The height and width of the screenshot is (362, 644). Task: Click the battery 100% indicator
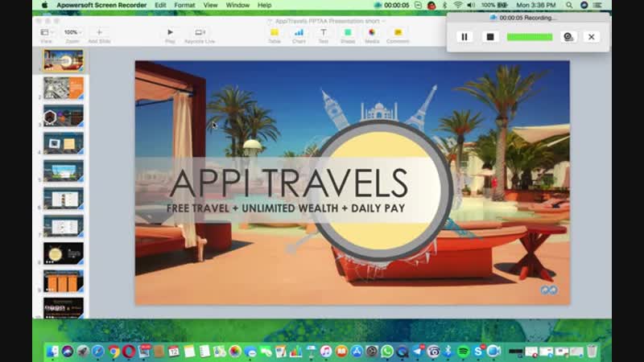point(494,6)
